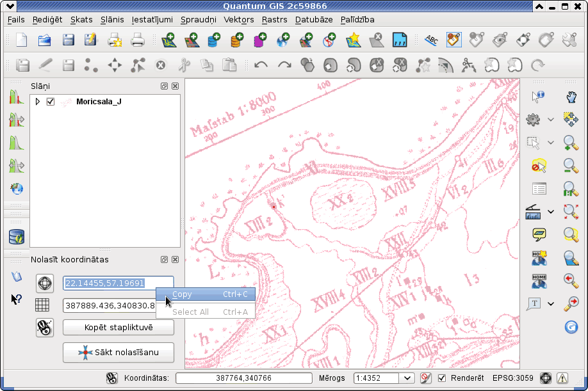
Task: Select the Zoom Out magnifier tool
Action: 571,166
